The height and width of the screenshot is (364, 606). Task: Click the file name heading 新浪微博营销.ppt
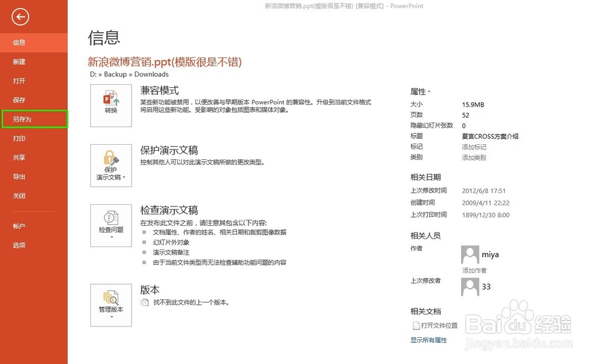pyautogui.click(x=165, y=62)
